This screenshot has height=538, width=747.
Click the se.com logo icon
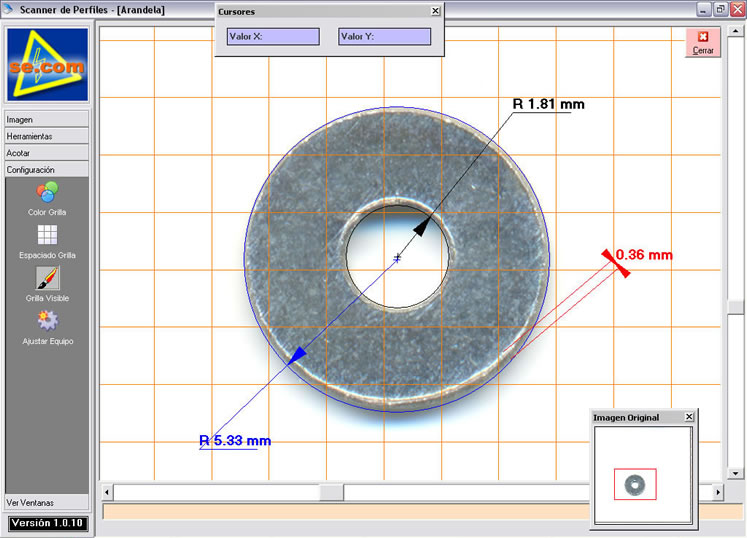(x=47, y=64)
